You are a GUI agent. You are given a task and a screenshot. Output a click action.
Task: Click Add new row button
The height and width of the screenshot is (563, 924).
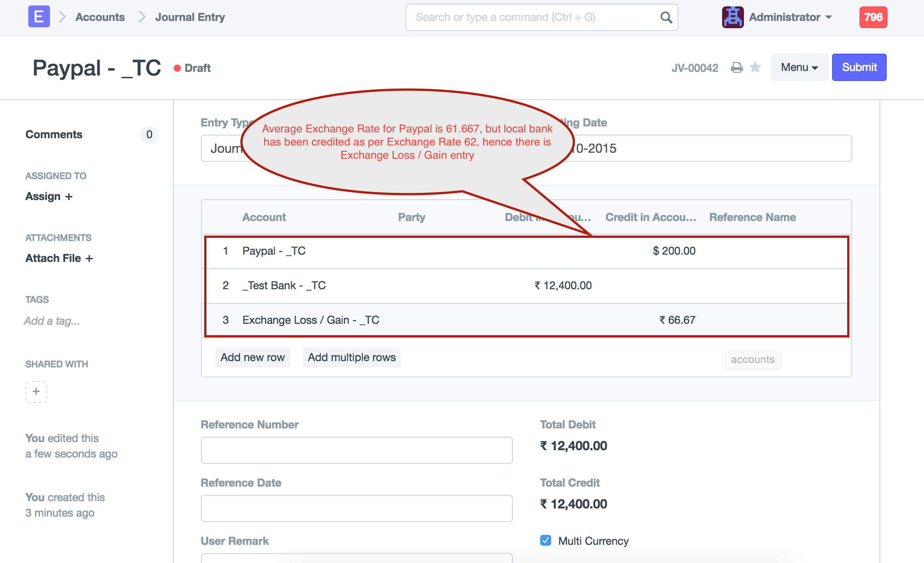pos(252,357)
